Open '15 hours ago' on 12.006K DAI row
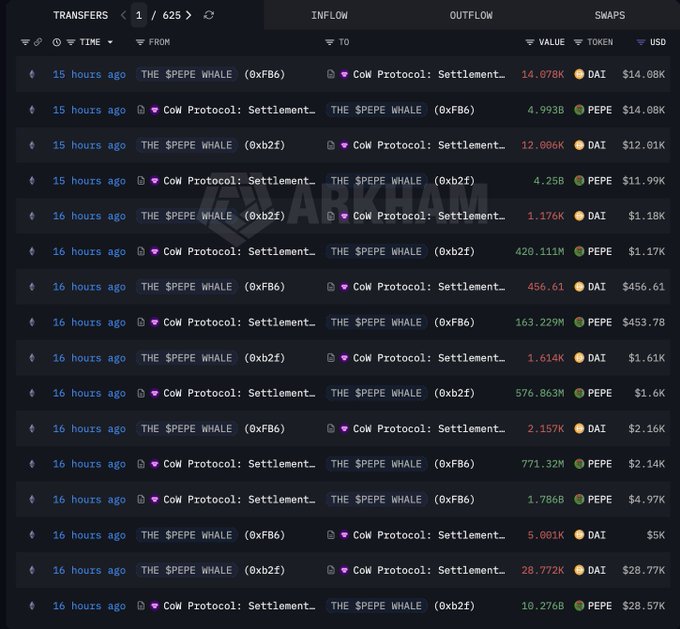Image resolution: width=680 pixels, height=629 pixels. point(89,145)
